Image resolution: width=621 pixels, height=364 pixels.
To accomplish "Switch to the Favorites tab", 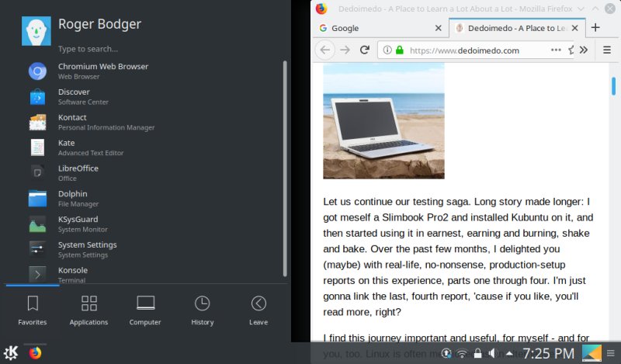I will click(33, 310).
